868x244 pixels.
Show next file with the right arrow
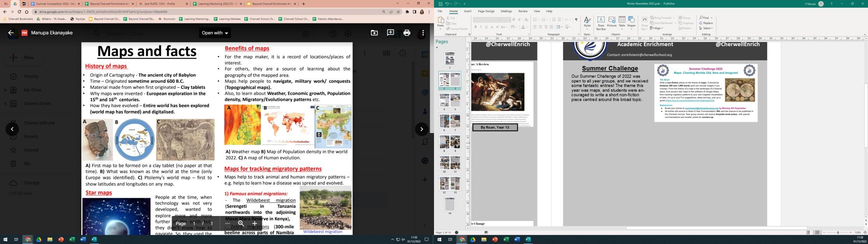422,129
